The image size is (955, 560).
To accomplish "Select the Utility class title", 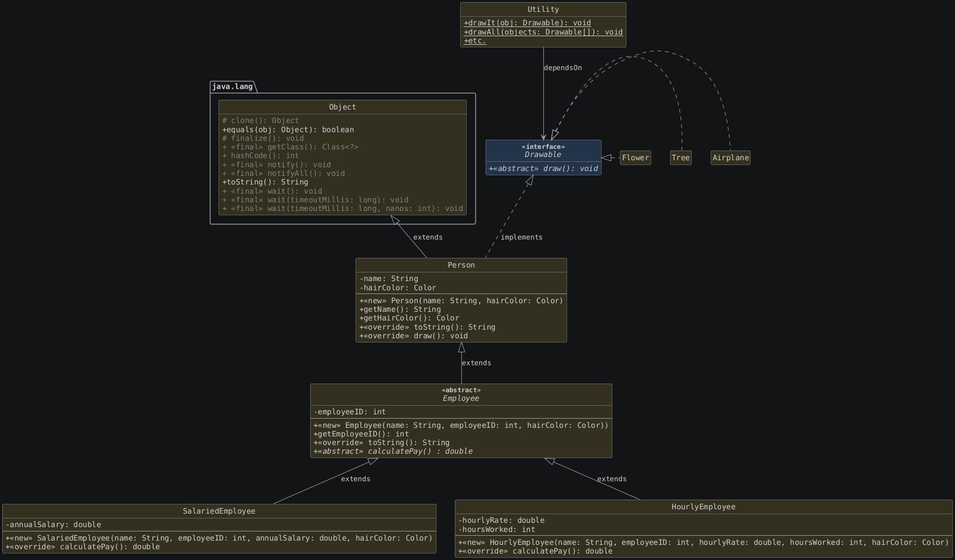I will click(x=543, y=10).
